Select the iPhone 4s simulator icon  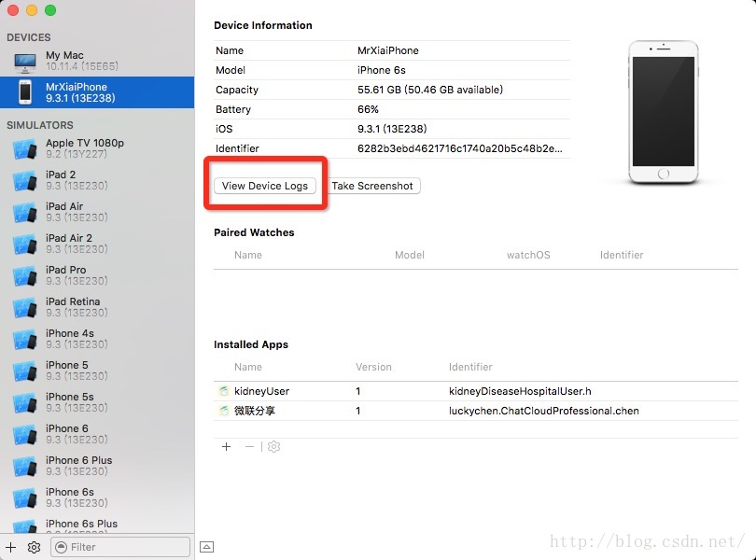(25, 340)
